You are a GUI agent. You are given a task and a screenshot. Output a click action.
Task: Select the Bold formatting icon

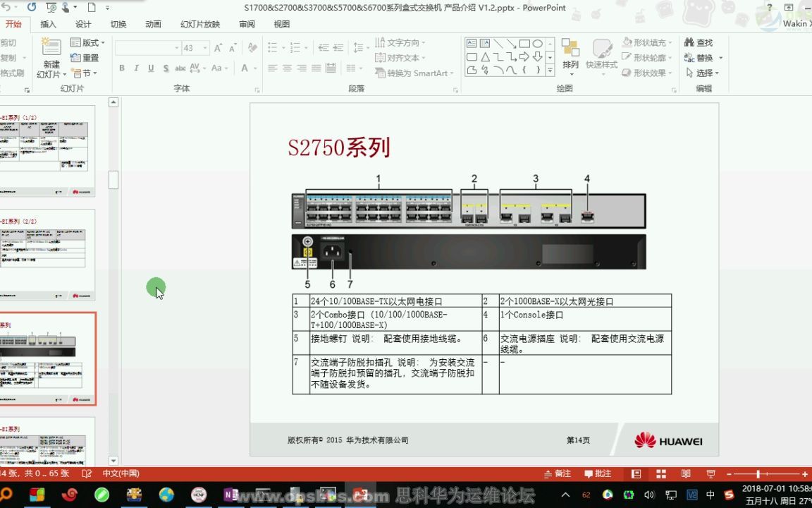[x=121, y=68]
